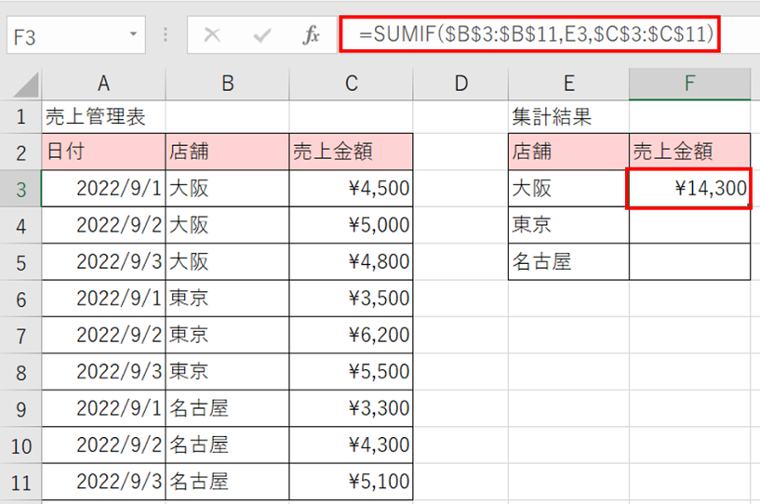This screenshot has width=760, height=504.
Task: Click the Cancel (X) icon in the formula bar
Action: [x=212, y=35]
